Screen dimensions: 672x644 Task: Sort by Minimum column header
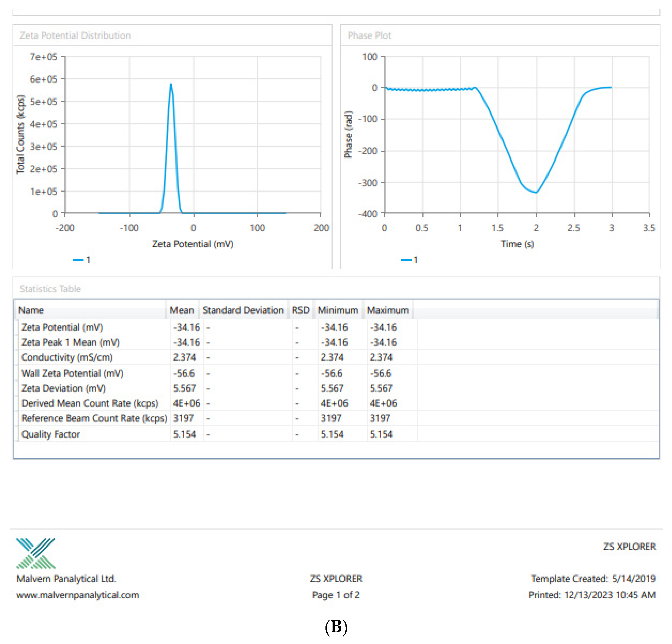pos(338,310)
